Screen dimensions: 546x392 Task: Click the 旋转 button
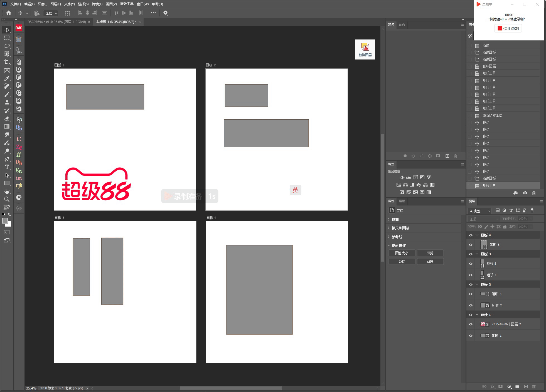coord(430,262)
